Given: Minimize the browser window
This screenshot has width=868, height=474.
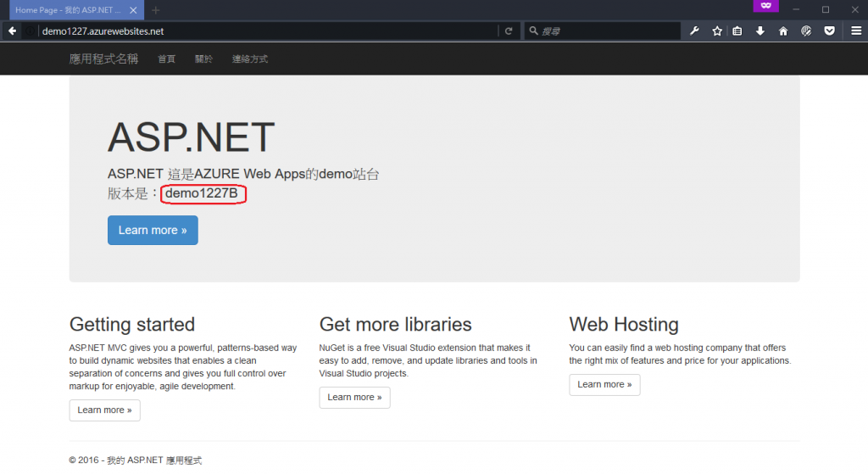Looking at the screenshot, I should [x=796, y=9].
